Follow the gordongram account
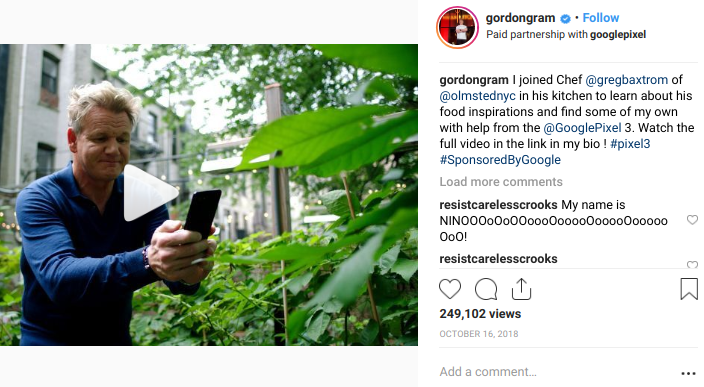The image size is (704, 387). 601,18
